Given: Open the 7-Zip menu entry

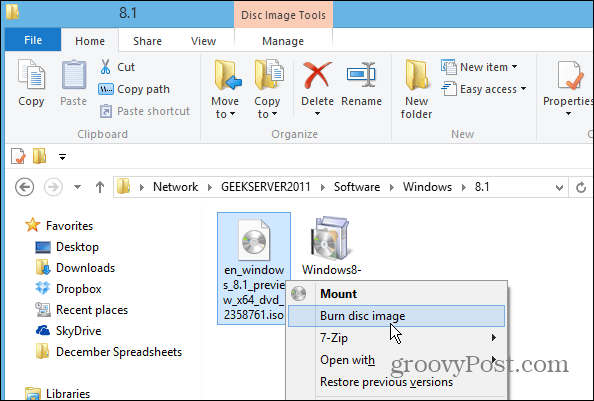Looking at the screenshot, I should point(396,337).
